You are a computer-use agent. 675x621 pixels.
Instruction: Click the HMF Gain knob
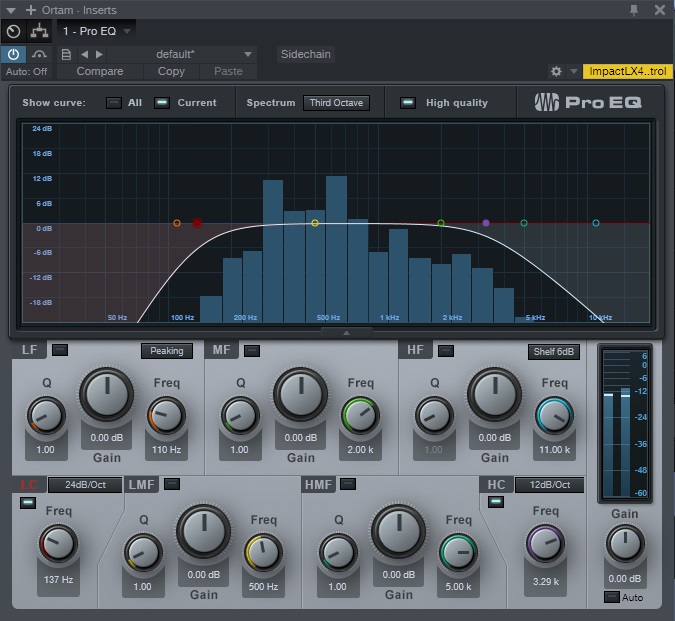point(399,532)
